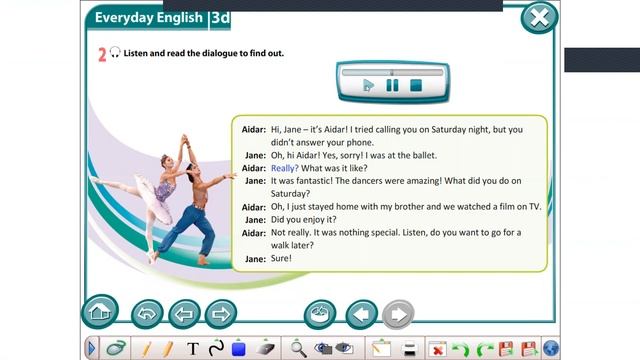Click the line "It was fantastic! The dancers were amazing!"
The width and height of the screenshot is (640, 360).
pos(356,181)
